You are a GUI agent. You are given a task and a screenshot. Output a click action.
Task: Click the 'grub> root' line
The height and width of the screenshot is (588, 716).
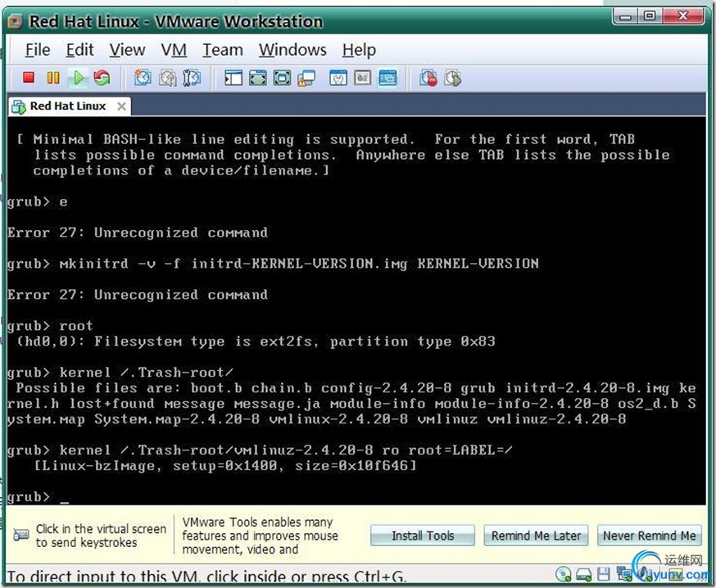(50, 325)
